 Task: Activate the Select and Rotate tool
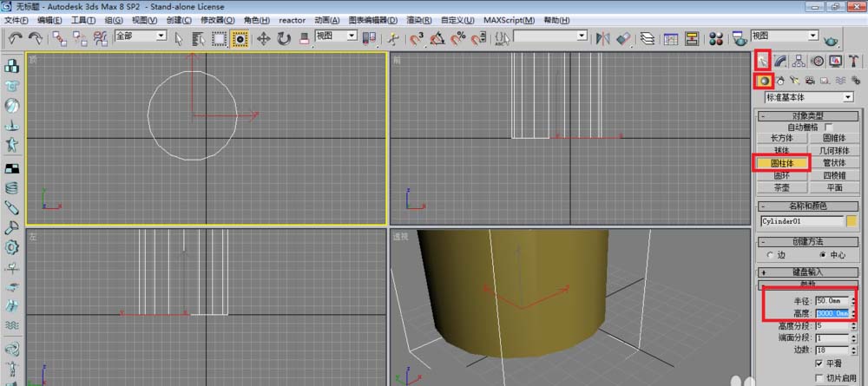[284, 38]
